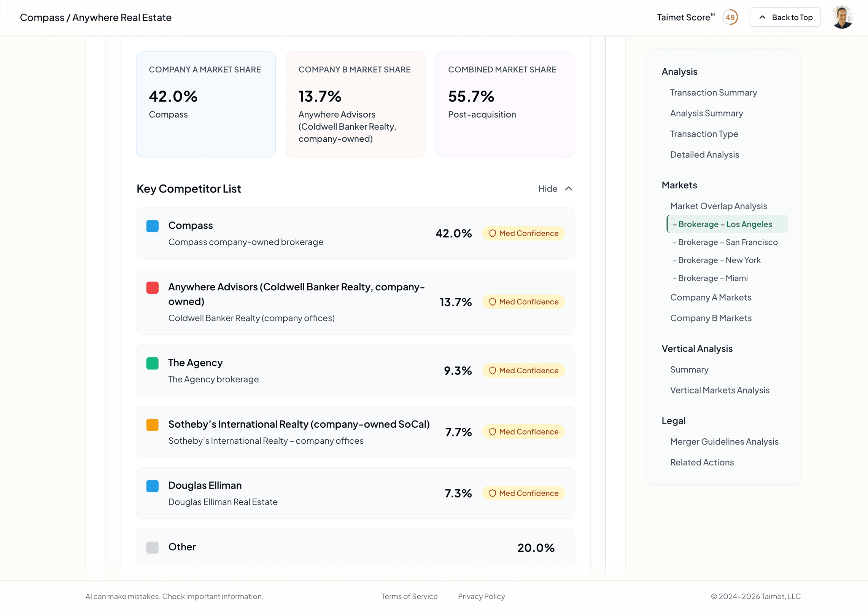Click the 7.7% value for Sotheby's
This screenshot has width=868, height=610.
pyautogui.click(x=458, y=432)
